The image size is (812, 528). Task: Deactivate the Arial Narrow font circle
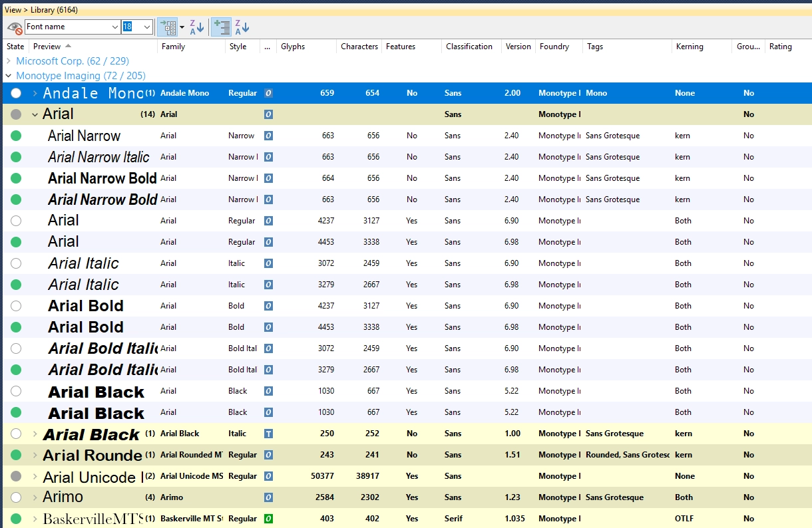16,136
